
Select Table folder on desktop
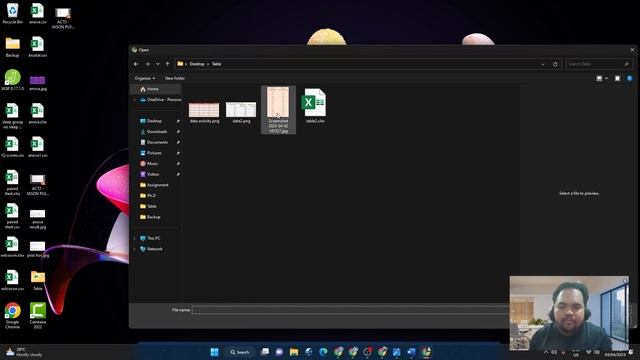tap(38, 280)
